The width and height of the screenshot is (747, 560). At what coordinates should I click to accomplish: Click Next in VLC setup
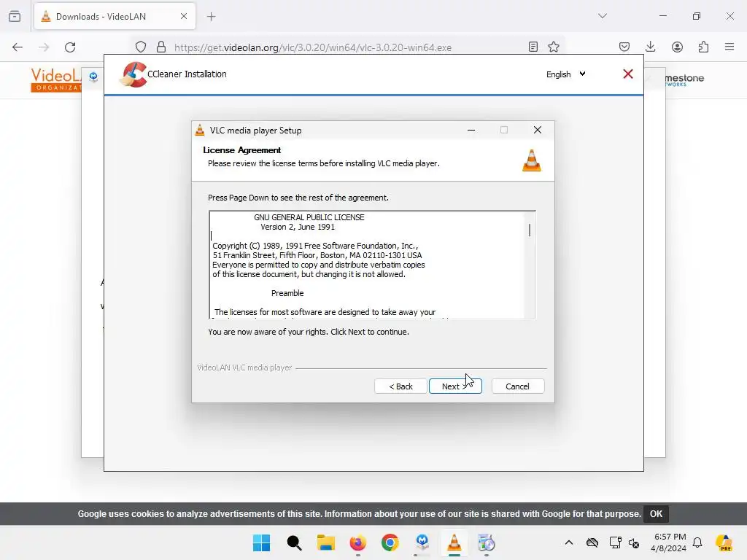coord(455,386)
